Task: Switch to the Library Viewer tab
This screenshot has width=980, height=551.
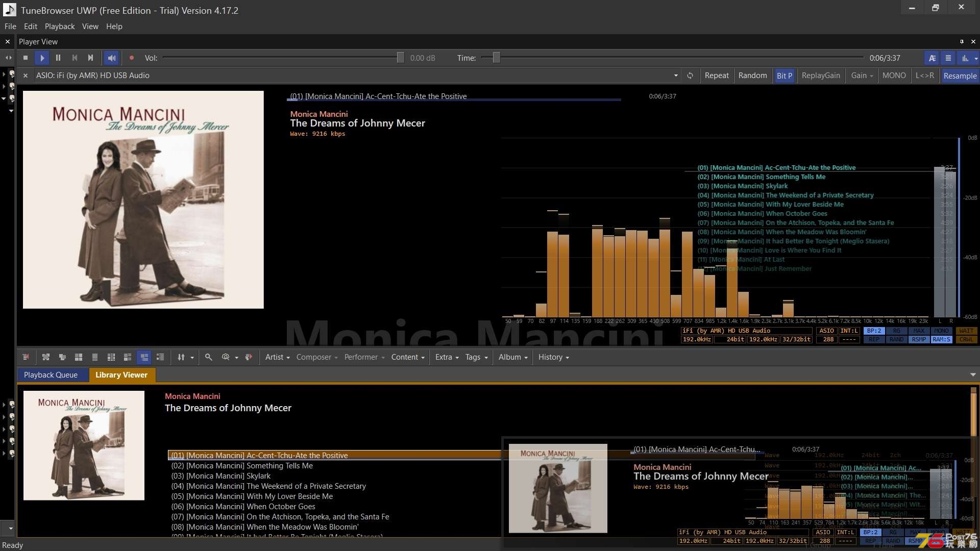Action: click(x=121, y=375)
